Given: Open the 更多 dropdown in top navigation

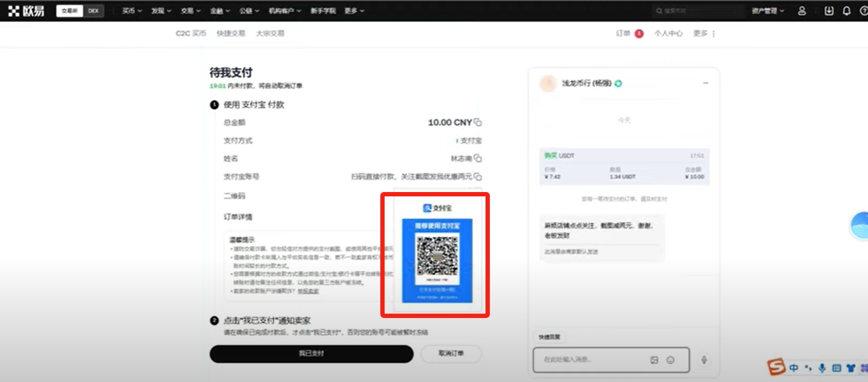Looking at the screenshot, I should point(354,11).
